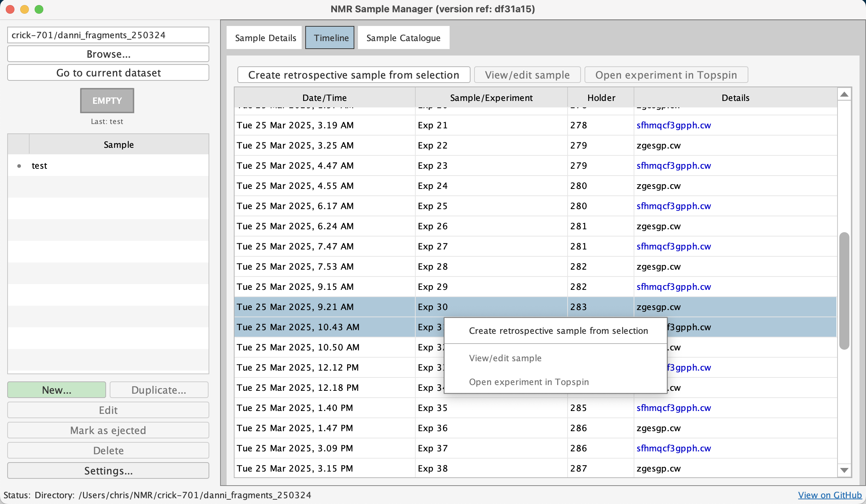Choose Create retrospective sample in the context menu
Image resolution: width=866 pixels, height=504 pixels.
(x=558, y=331)
